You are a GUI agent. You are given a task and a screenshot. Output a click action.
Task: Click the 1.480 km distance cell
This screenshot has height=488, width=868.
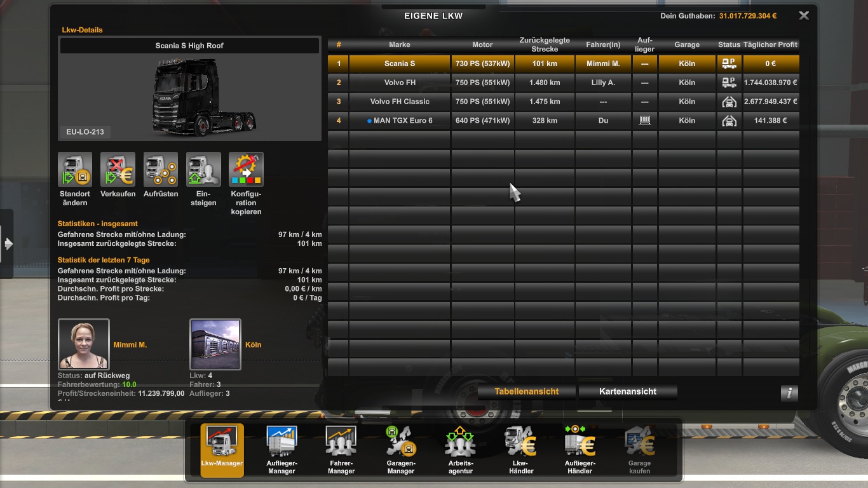(545, 83)
